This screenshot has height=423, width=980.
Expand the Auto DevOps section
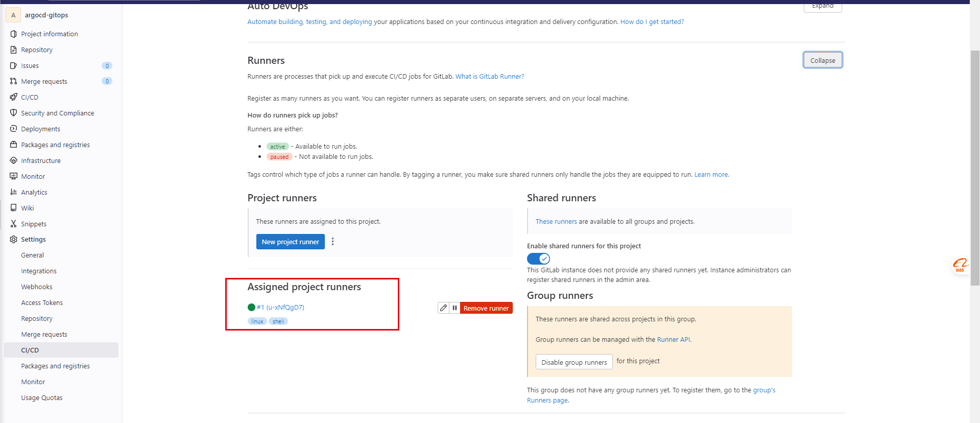[822, 6]
